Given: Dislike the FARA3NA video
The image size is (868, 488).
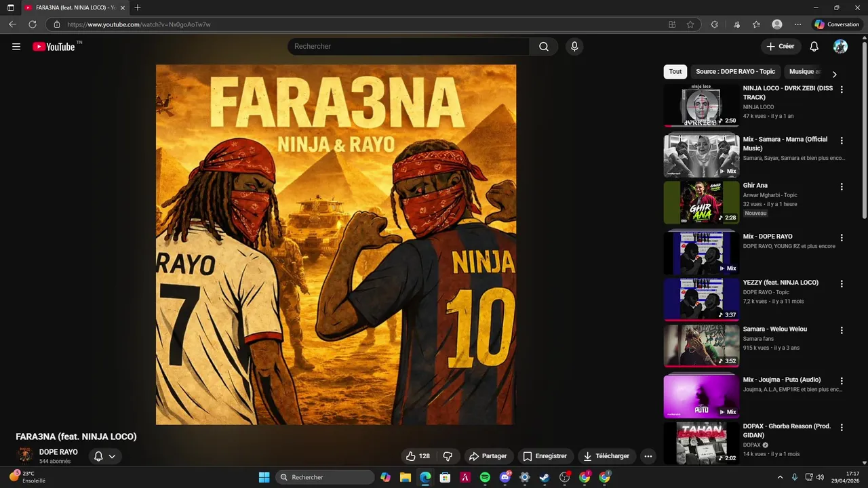Looking at the screenshot, I should point(448,456).
